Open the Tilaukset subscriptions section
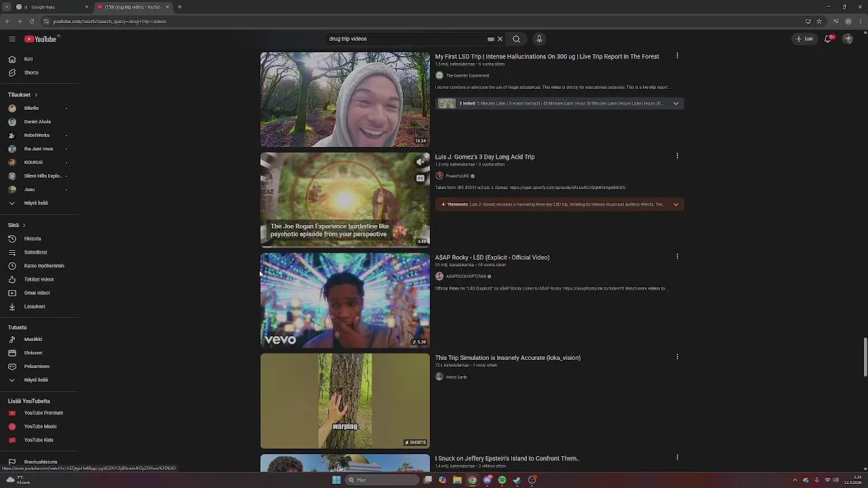 pos(22,95)
